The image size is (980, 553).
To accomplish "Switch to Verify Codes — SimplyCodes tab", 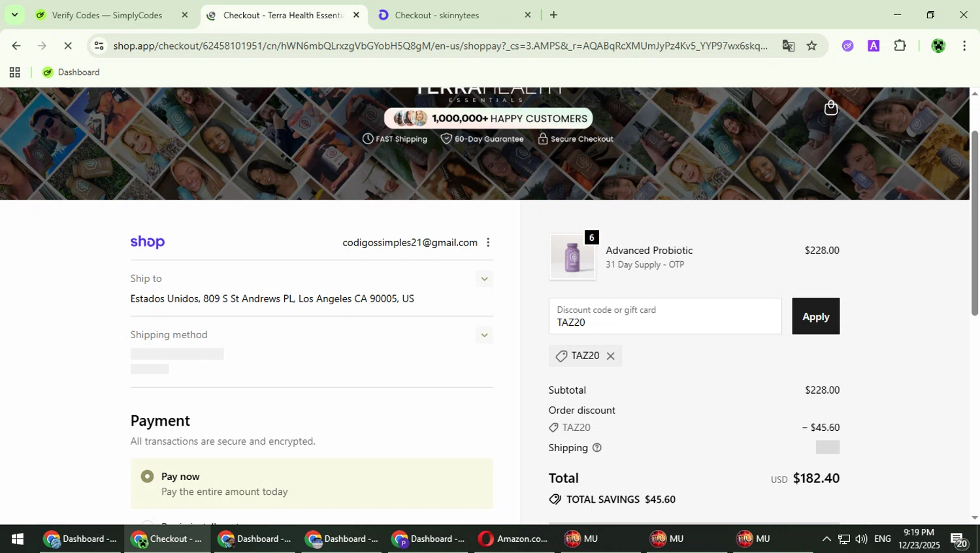I will (107, 15).
